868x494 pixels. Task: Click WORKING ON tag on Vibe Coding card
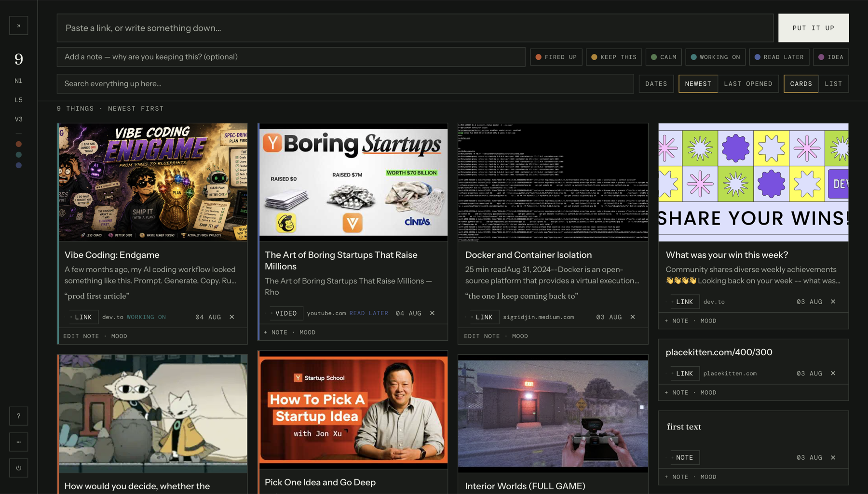coord(146,317)
